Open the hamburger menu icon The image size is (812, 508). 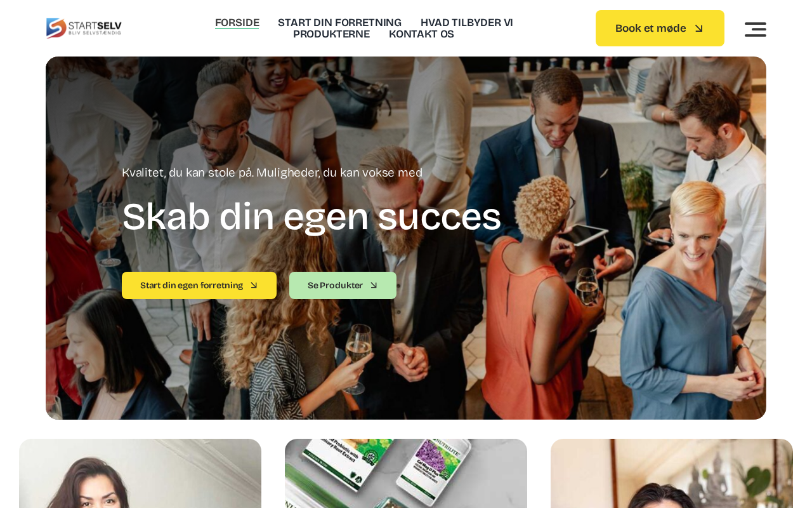coord(755,29)
